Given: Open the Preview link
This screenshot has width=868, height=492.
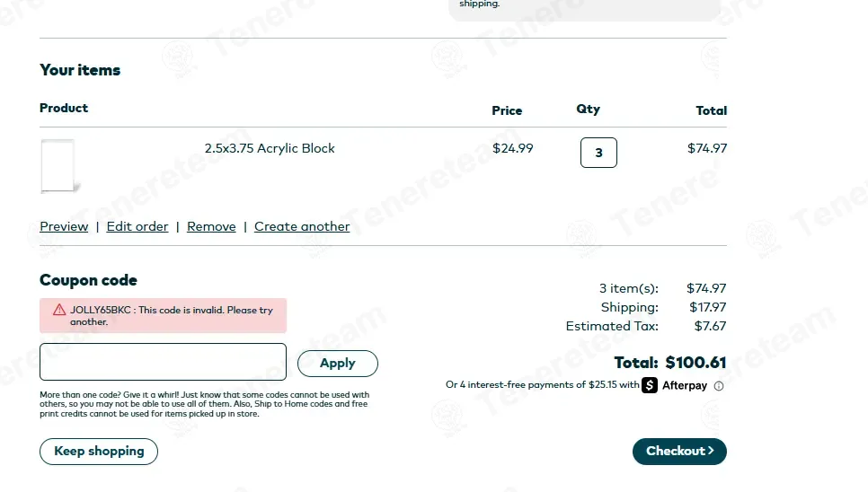Looking at the screenshot, I should pos(64,226).
